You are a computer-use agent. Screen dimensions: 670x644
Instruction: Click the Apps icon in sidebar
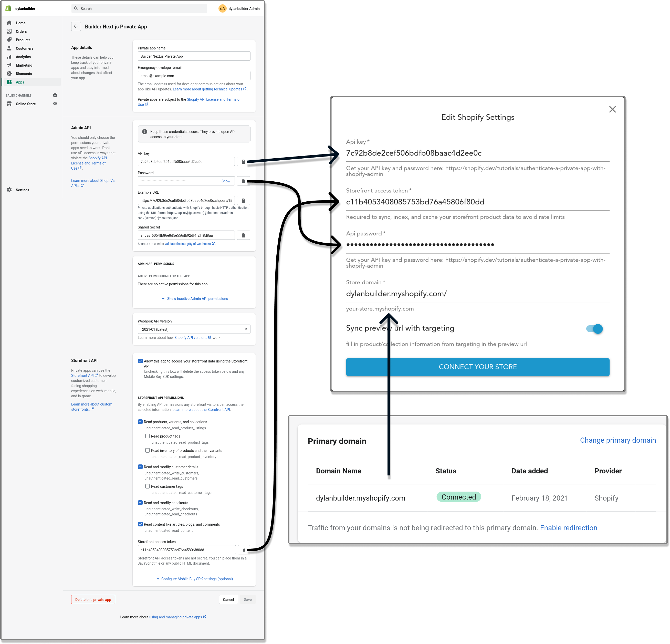(x=9, y=82)
